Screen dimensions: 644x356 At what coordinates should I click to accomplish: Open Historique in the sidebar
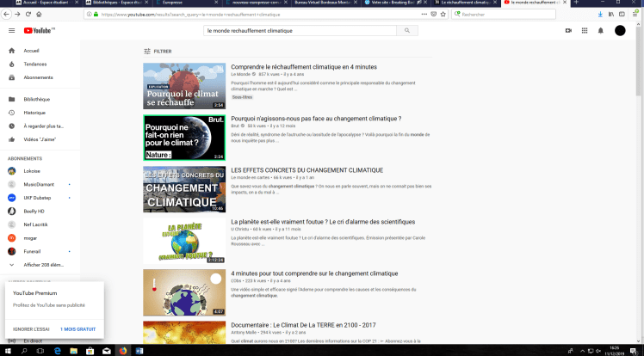point(34,113)
